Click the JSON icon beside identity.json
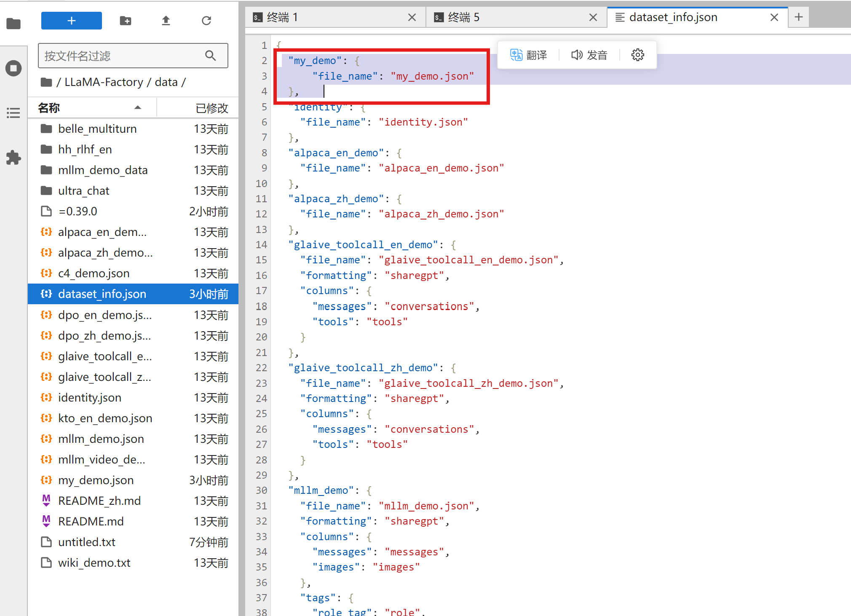This screenshot has height=616, width=851. point(46,397)
